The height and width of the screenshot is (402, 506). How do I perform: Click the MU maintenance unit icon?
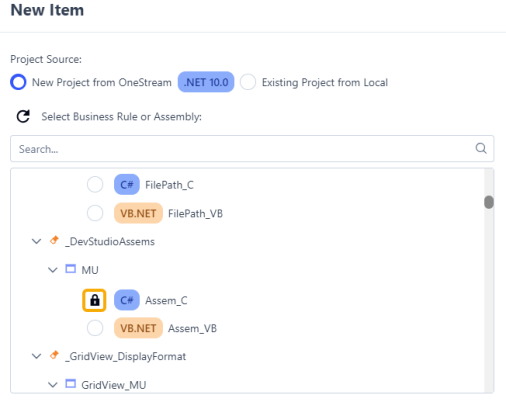pos(70,269)
